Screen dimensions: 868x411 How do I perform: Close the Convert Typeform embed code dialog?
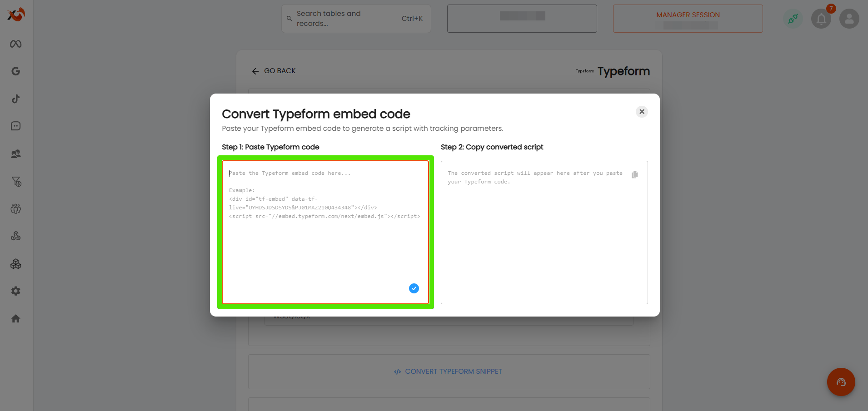[642, 112]
